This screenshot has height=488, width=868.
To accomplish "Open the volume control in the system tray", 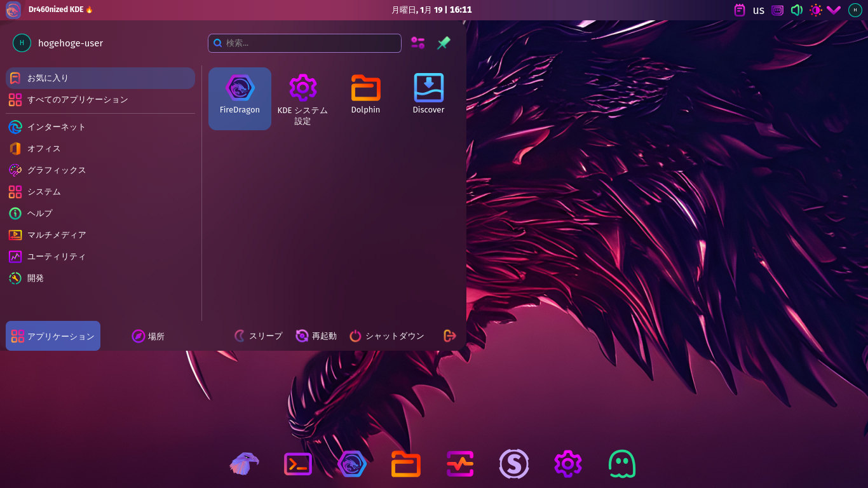I will 796,10.
